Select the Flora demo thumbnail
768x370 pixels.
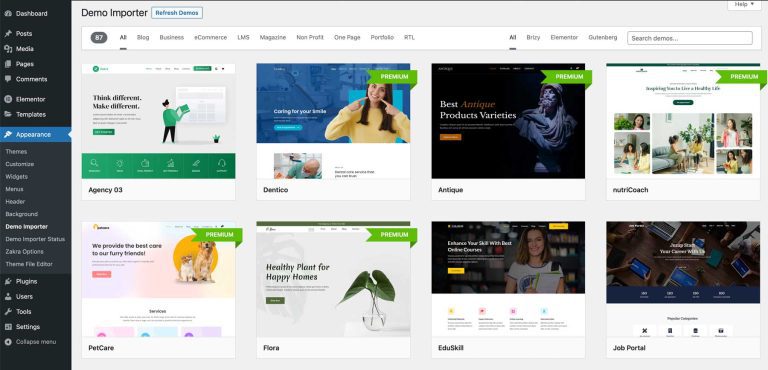point(333,279)
